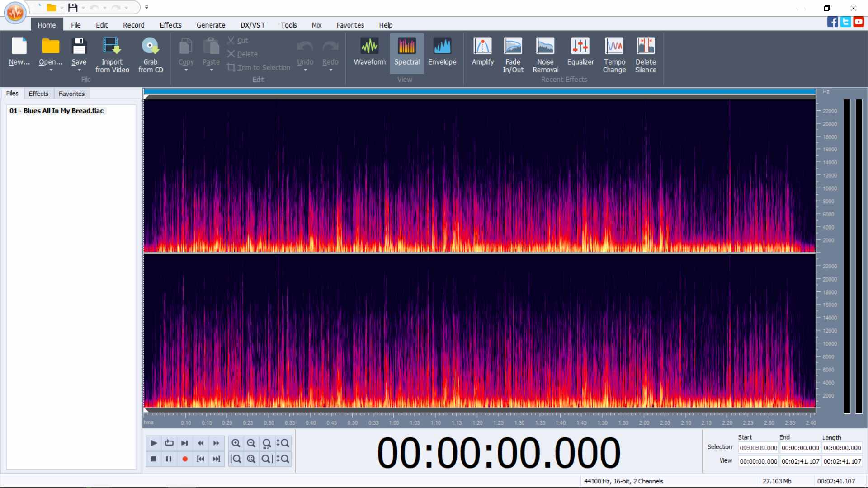Open the Effects ribbon tab

point(170,25)
